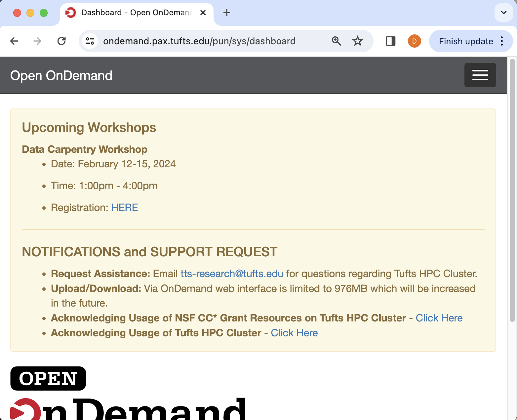
Task: Open the orange D profile avatar
Action: (x=414, y=41)
